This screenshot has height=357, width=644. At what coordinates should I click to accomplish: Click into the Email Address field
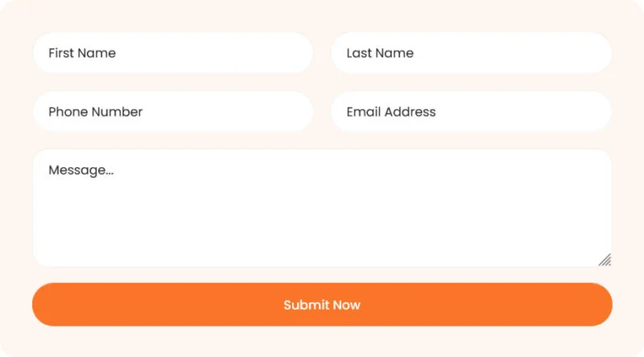pos(471,111)
